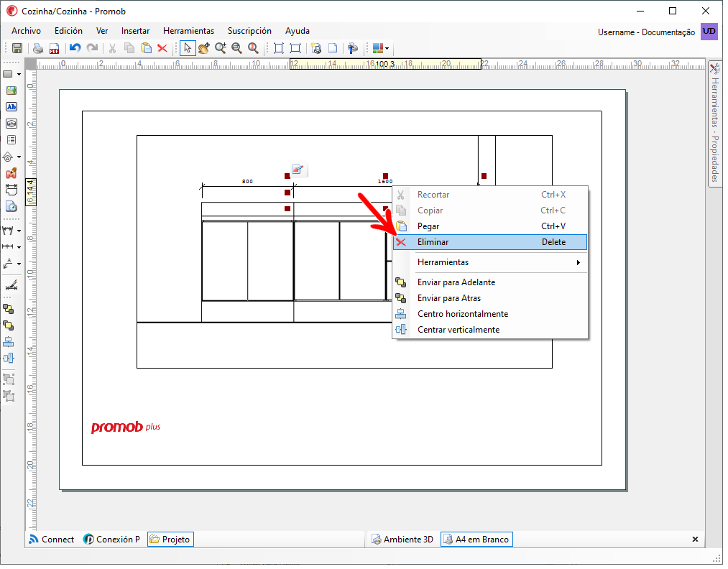Click the stamp label tool icon

(x=11, y=124)
